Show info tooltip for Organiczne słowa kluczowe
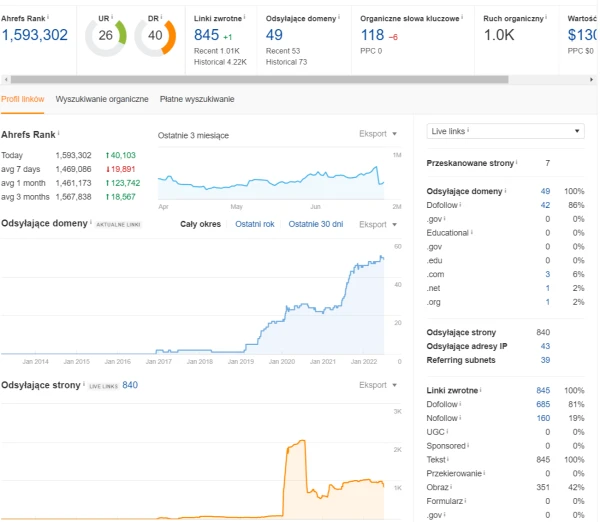The height and width of the screenshot is (522, 600). 462,17
